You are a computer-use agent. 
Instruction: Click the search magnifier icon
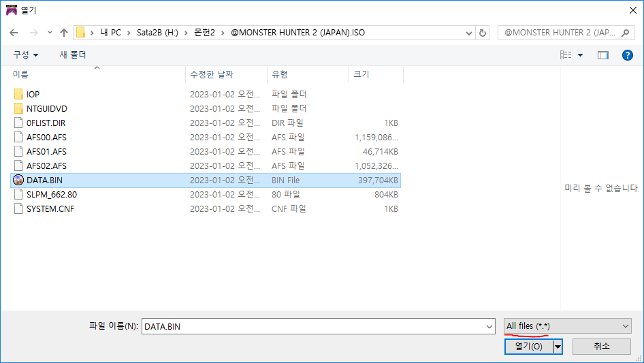coord(625,33)
